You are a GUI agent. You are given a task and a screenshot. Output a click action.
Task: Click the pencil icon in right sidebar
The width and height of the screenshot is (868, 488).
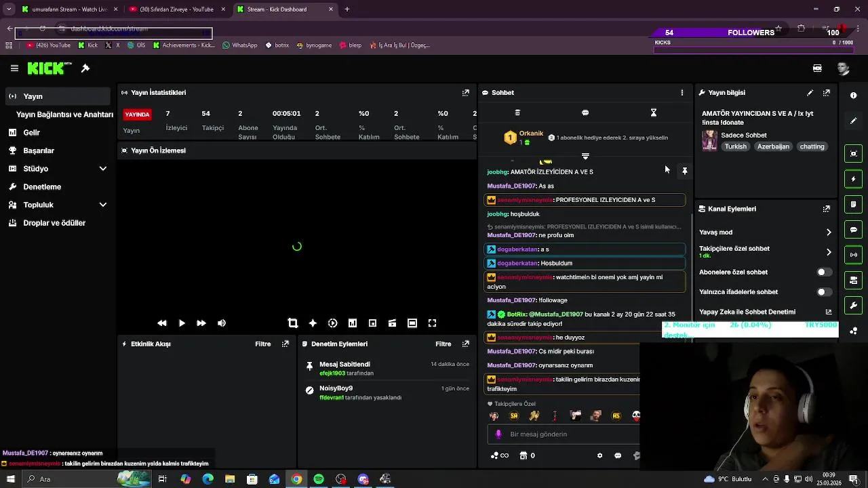(854, 121)
